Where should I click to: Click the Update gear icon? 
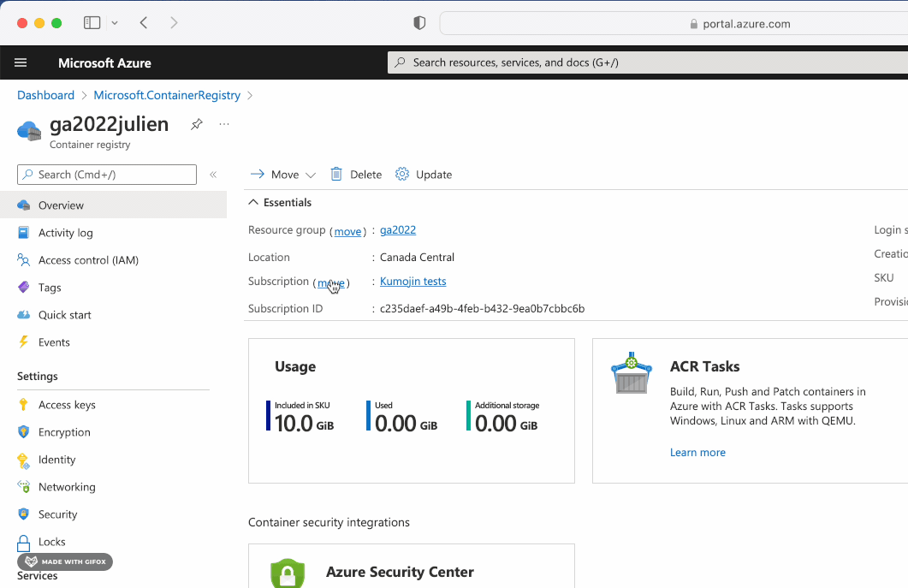[402, 175]
